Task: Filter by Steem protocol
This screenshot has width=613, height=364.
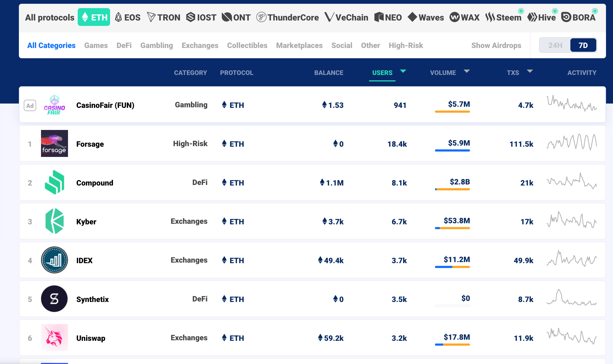Action: click(x=503, y=18)
